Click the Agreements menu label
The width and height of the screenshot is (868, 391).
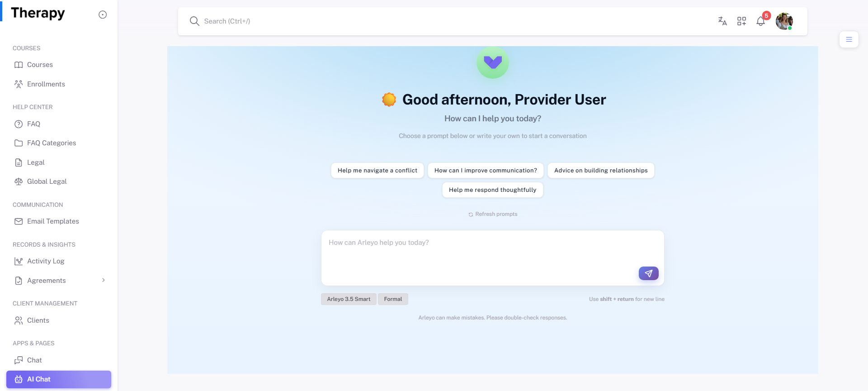click(47, 281)
